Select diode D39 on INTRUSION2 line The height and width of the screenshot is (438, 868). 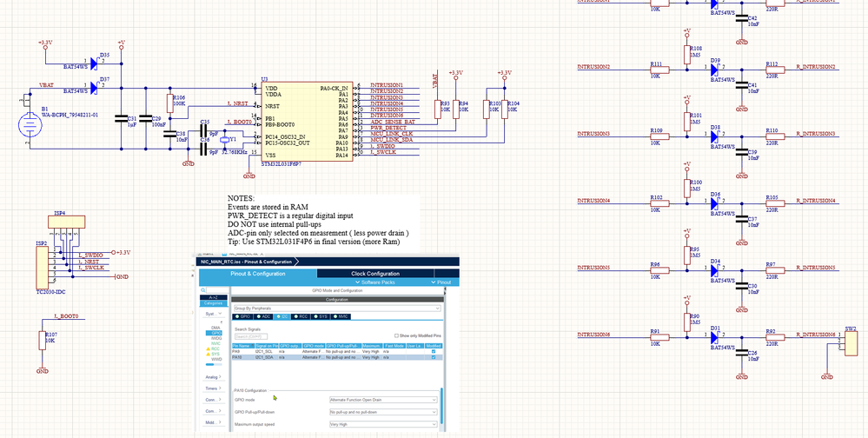[715, 70]
